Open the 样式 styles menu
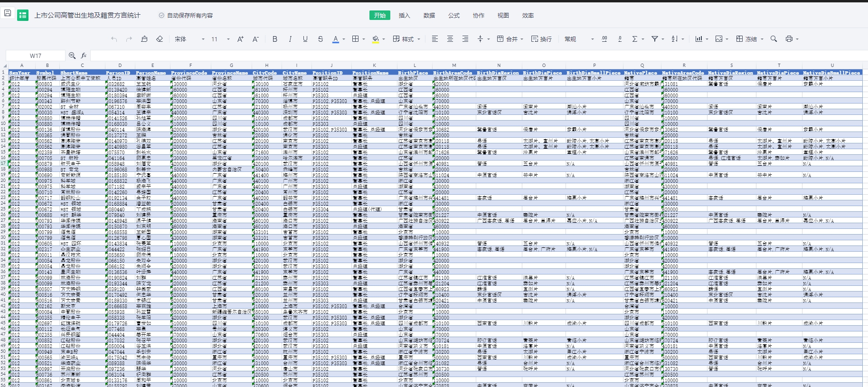Viewport: 868px width, 387px height. 406,39
